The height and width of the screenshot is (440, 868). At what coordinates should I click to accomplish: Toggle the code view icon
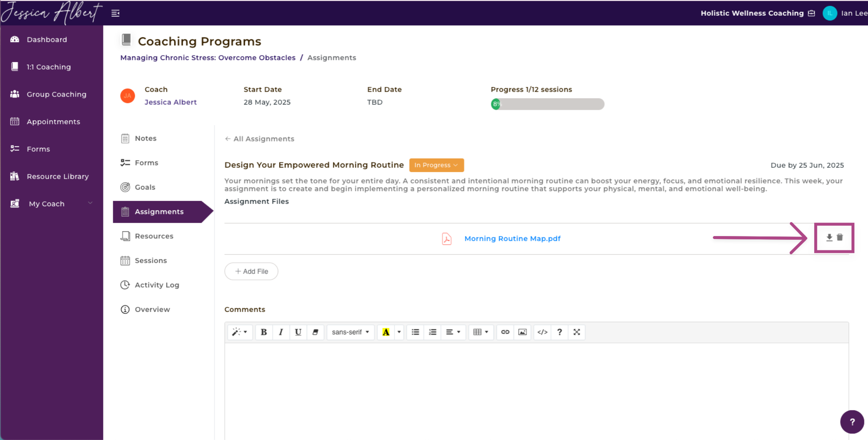(542, 332)
